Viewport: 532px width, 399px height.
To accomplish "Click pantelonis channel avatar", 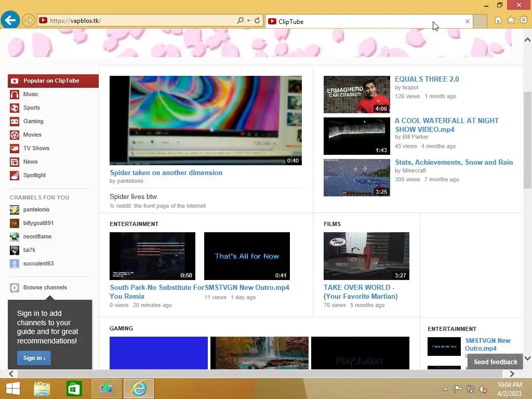I will point(14,210).
